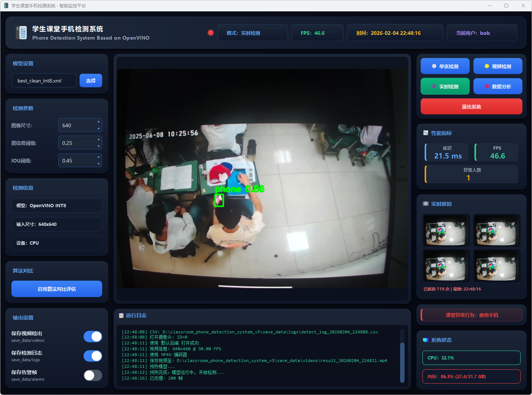This screenshot has width=532, height=395.
Task: Open the first snapshot thumbnail
Action: click(446, 230)
